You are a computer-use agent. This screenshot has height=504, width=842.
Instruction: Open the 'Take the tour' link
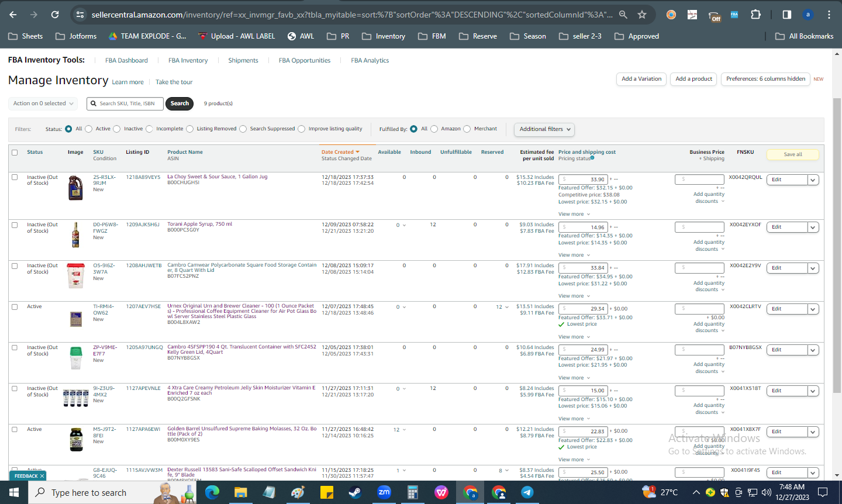[174, 82]
